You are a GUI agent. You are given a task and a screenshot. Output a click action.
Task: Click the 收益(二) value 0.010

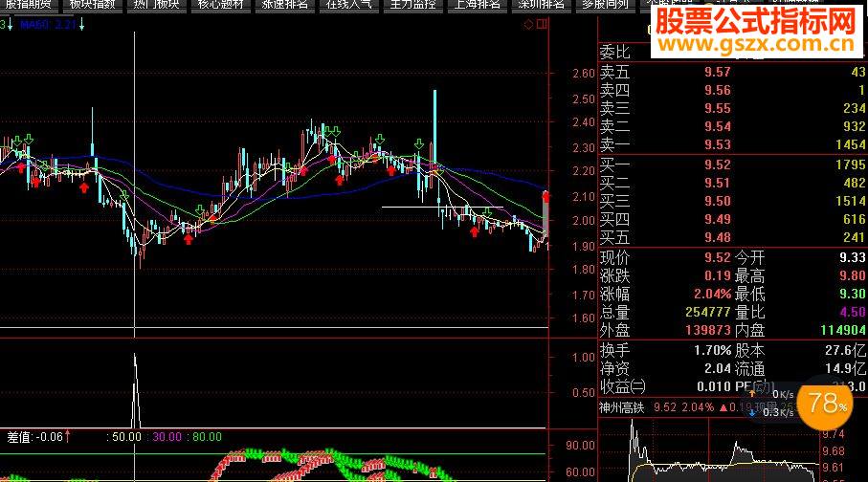(x=714, y=387)
